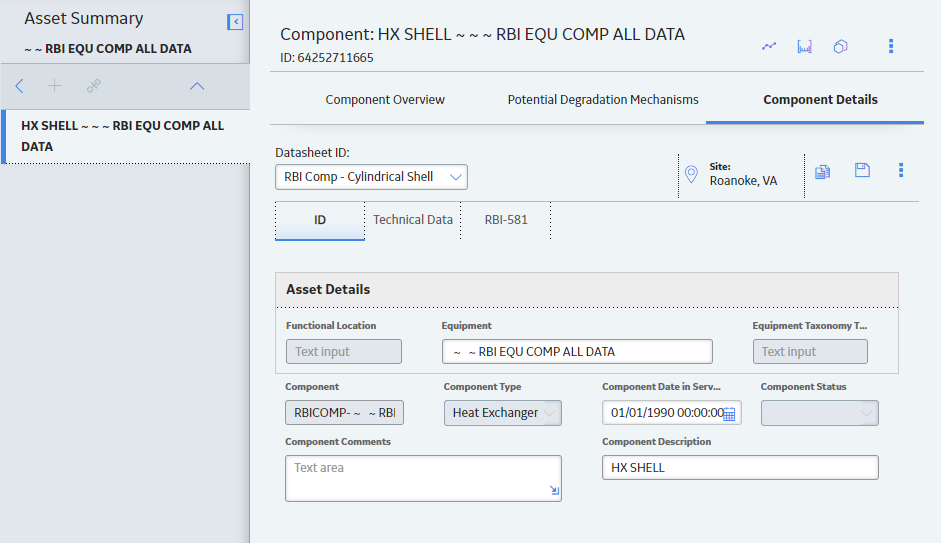Open the bar chart icon in header
The height and width of the screenshot is (543, 941).
click(805, 46)
